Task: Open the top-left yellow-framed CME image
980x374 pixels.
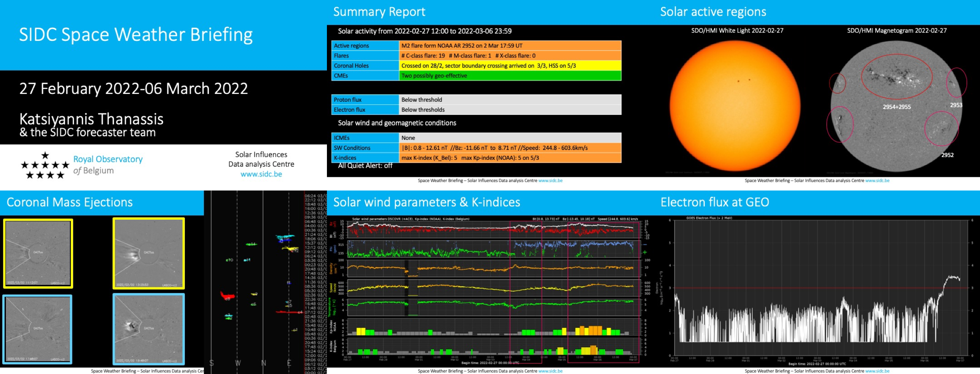Action: pyautogui.click(x=38, y=254)
